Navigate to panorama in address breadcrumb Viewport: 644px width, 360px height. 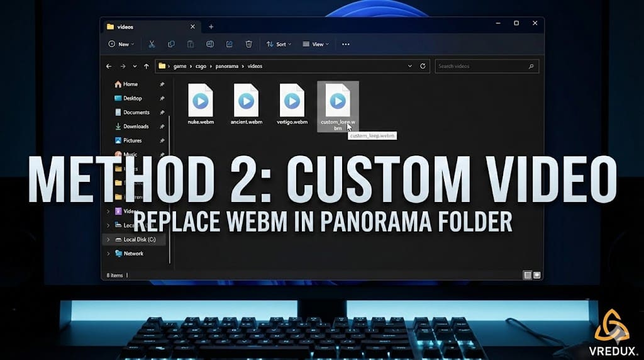pyautogui.click(x=226, y=66)
